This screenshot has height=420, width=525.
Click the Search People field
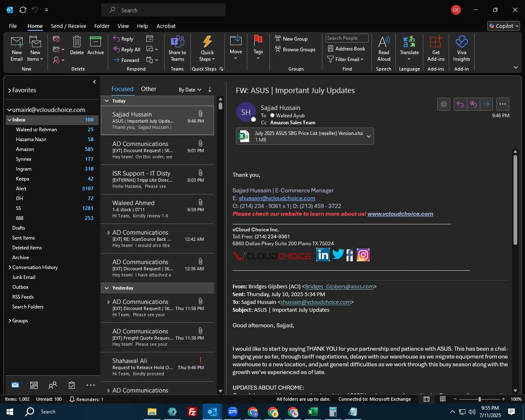tap(347, 38)
